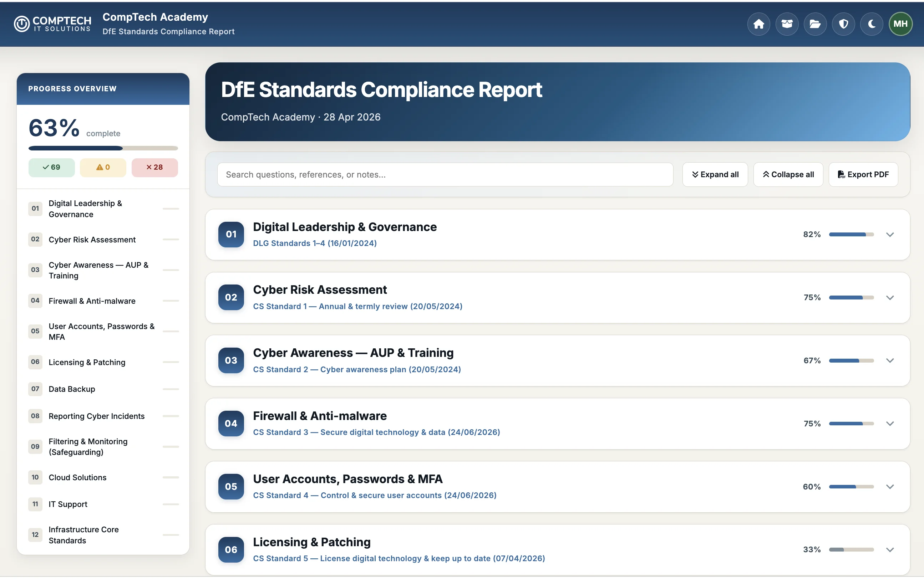
Task: Select Reporting Cyber Incidents in sidebar list
Action: click(x=103, y=416)
